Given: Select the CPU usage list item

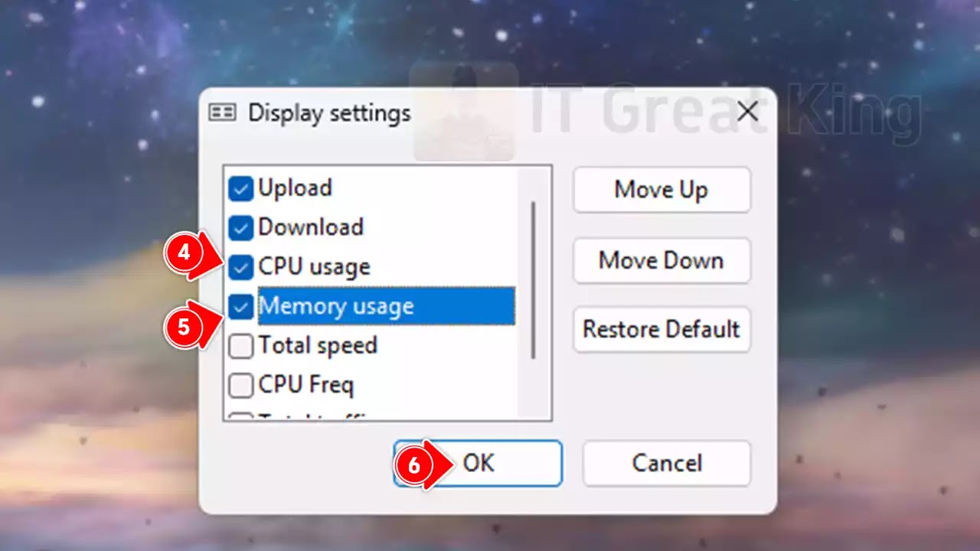Looking at the screenshot, I should click(x=314, y=267).
